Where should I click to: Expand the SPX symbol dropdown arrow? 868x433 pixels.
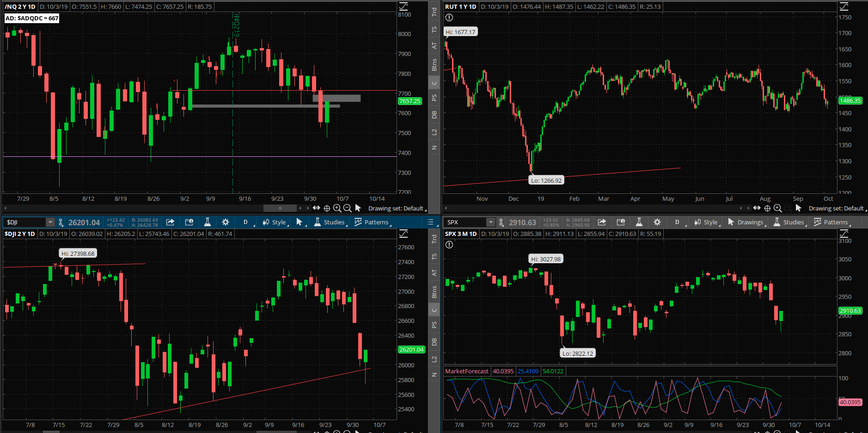click(x=491, y=223)
